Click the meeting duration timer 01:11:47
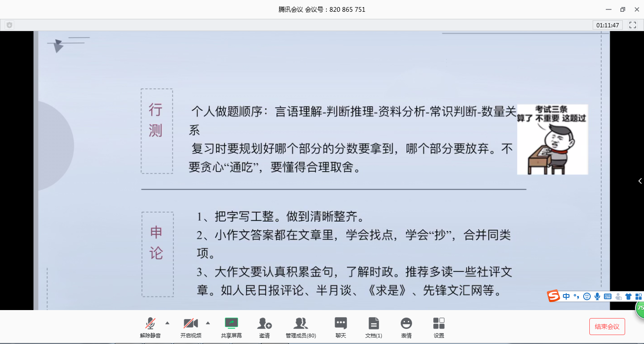 (x=608, y=25)
